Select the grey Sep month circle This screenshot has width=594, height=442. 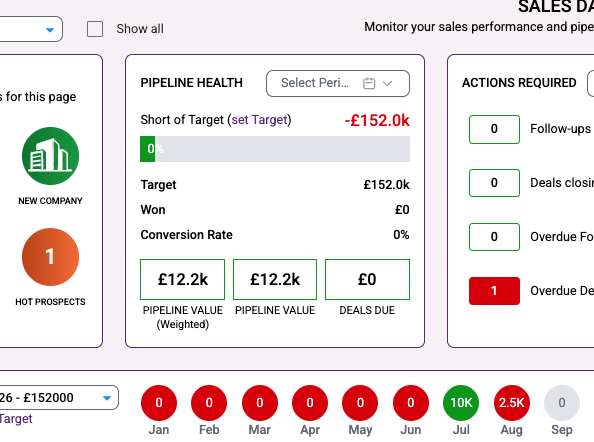pos(562,403)
